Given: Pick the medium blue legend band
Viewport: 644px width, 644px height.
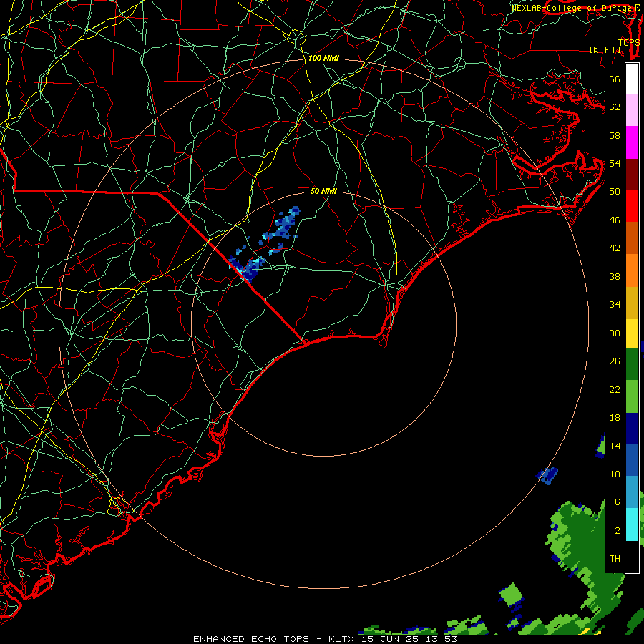Looking at the screenshot, I should (x=632, y=460).
